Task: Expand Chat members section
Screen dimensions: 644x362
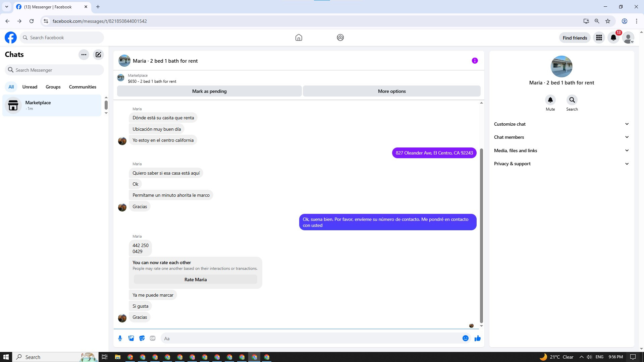Action: coord(561,137)
